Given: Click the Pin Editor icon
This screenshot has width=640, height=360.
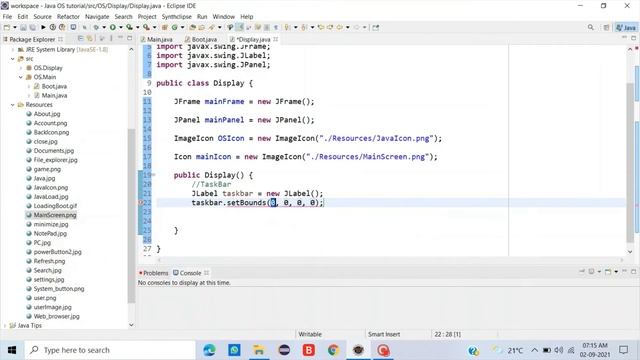Looking at the screenshot, I should point(376,27).
